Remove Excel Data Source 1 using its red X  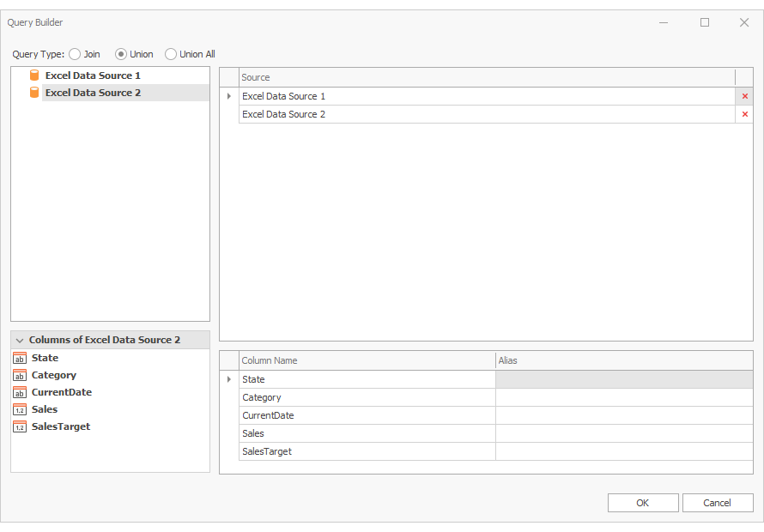tap(744, 96)
